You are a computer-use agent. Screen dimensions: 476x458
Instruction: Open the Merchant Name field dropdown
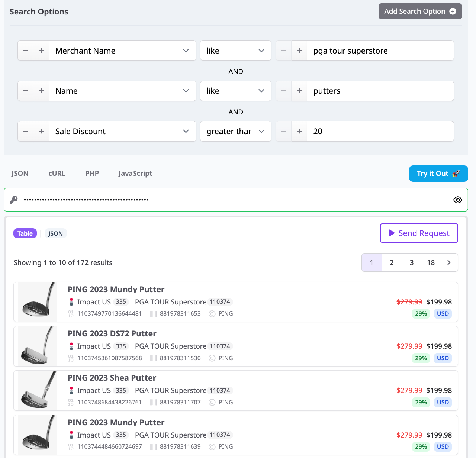[123, 51]
